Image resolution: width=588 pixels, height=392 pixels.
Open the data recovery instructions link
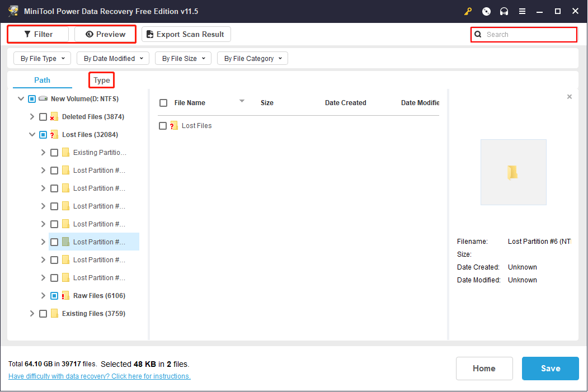100,376
